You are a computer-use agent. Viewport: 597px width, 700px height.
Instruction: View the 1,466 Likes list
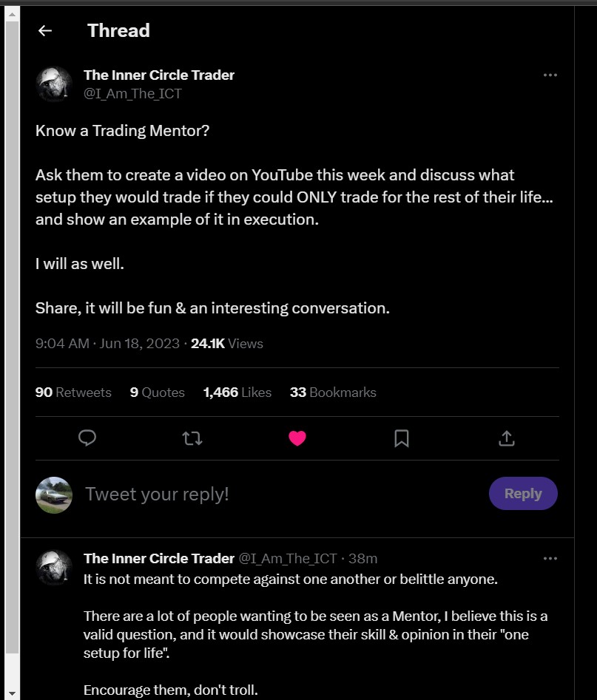click(237, 393)
